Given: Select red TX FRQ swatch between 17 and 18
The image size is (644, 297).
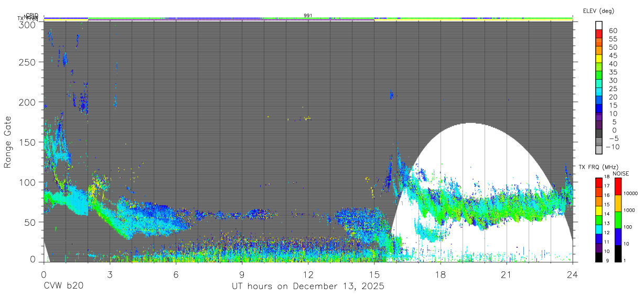Looking at the screenshot, I should click(x=599, y=182).
